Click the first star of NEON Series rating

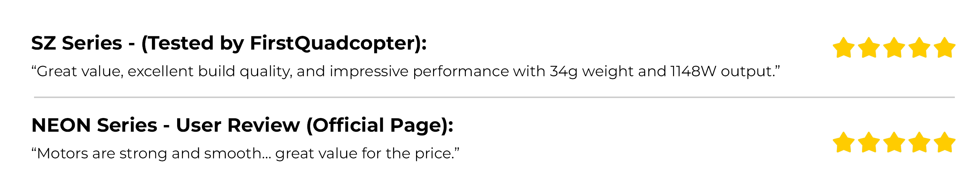[x=844, y=142]
